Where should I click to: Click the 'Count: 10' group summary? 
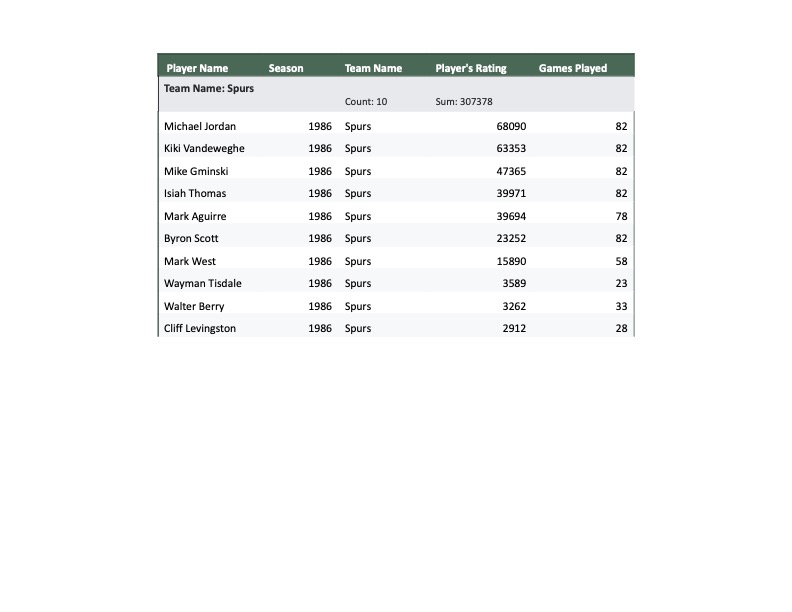click(x=366, y=102)
